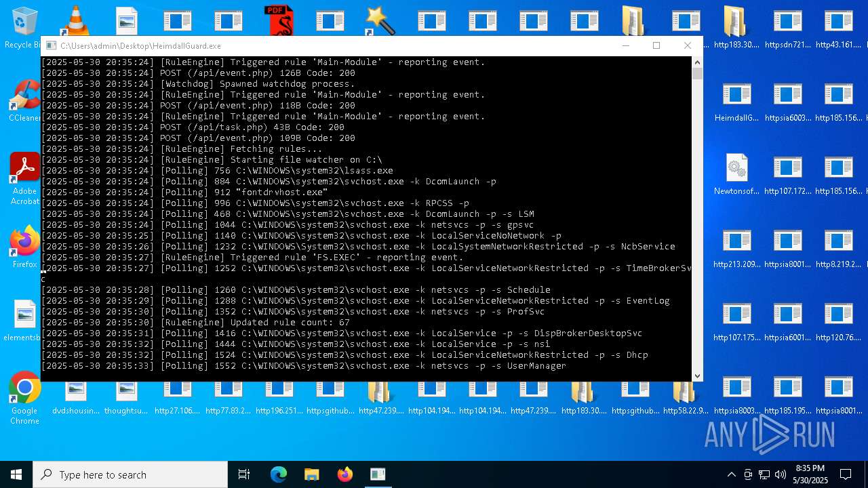Select the httpsia6003 desktop file
Viewport: 868px width, 488px height.
click(x=787, y=103)
